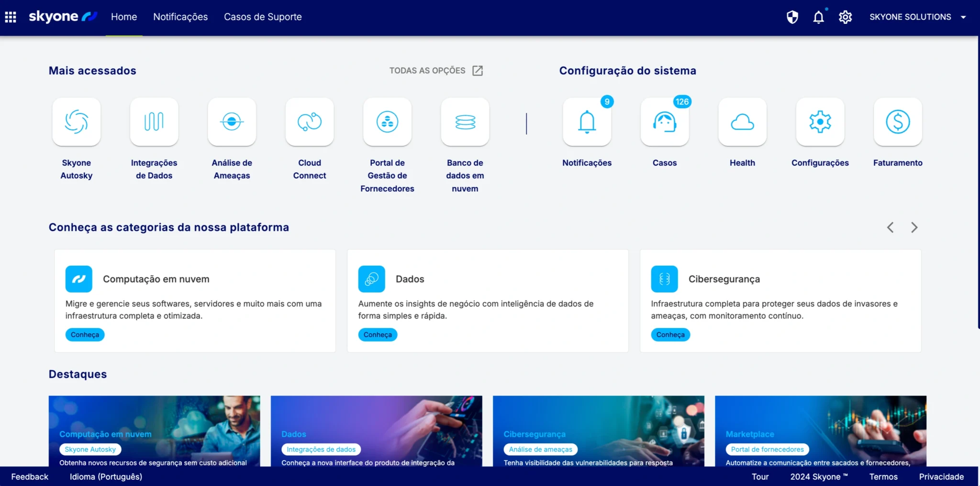Screen dimensions: 980x486
Task: Open the Configurações gear tile
Action: (x=820, y=122)
